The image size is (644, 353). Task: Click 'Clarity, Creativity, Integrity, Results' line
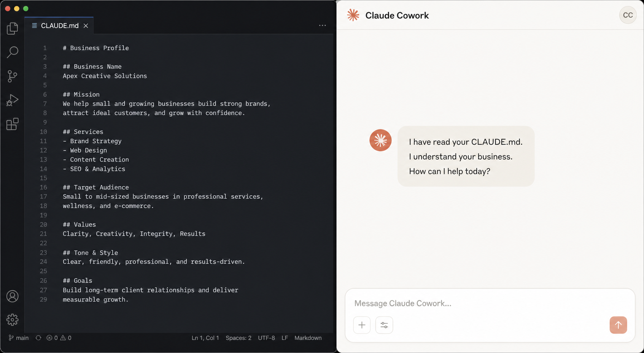[134, 234]
